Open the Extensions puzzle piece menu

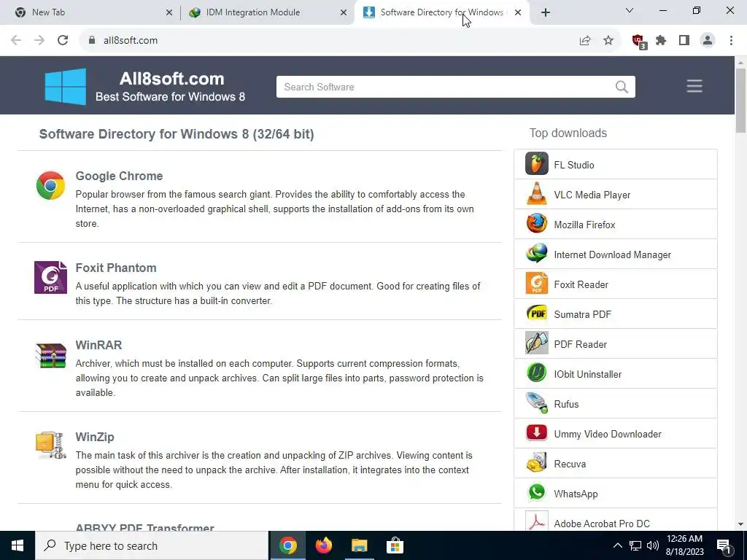tap(661, 41)
